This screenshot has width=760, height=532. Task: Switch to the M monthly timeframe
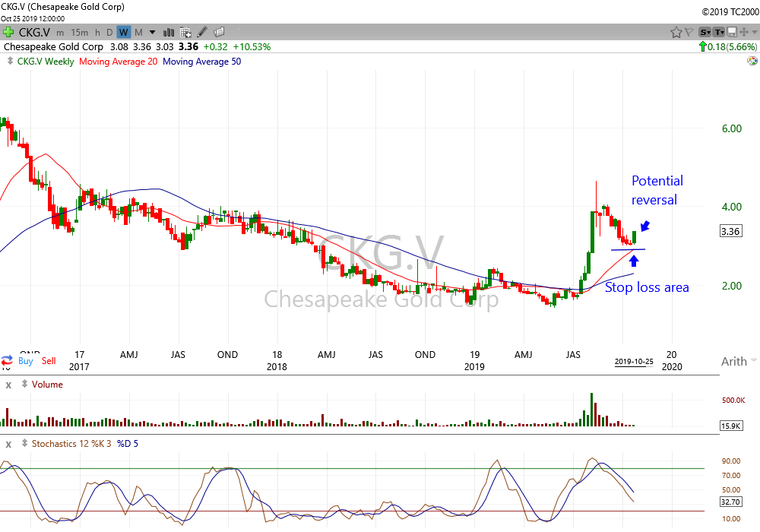pyautogui.click(x=138, y=33)
